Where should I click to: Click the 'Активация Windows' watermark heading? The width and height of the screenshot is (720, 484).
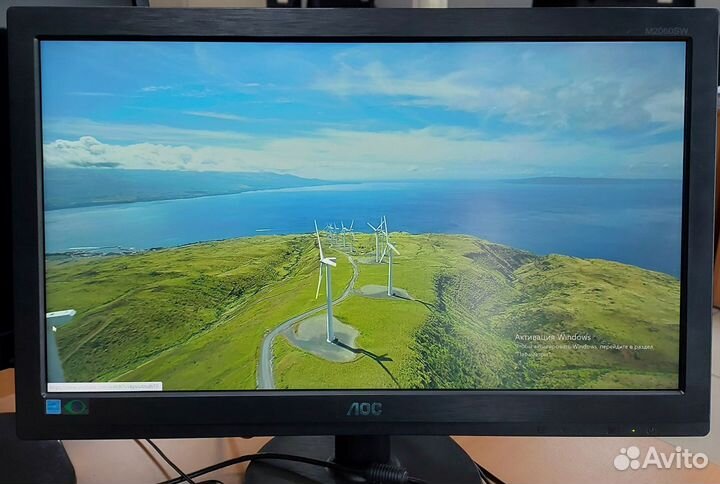(x=552, y=337)
